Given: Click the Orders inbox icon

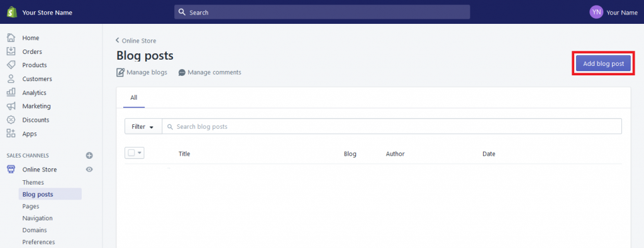Looking at the screenshot, I should pyautogui.click(x=11, y=51).
